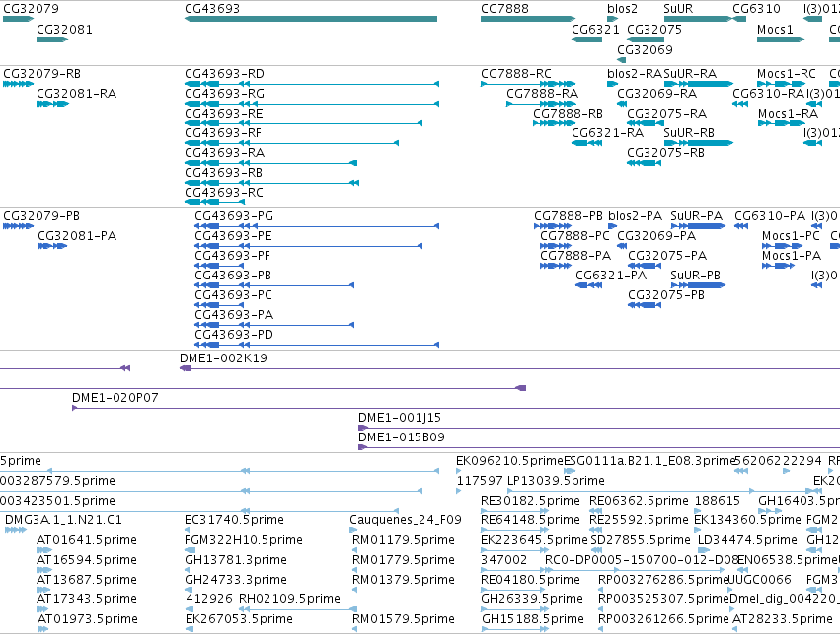Select the CG32069 gene label

[x=645, y=49]
